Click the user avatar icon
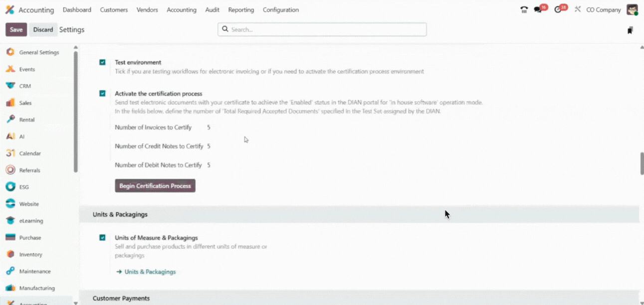Image resolution: width=644 pixels, height=305 pixels. (632, 10)
